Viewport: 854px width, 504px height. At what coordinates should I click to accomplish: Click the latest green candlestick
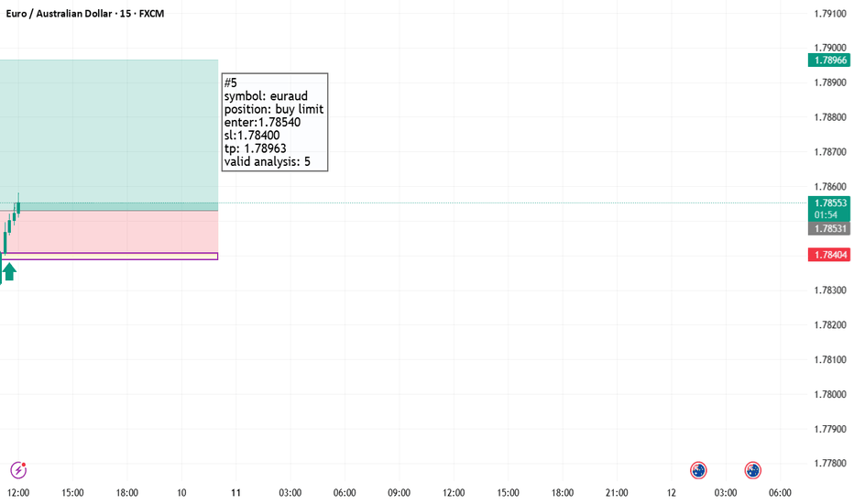(x=18, y=206)
